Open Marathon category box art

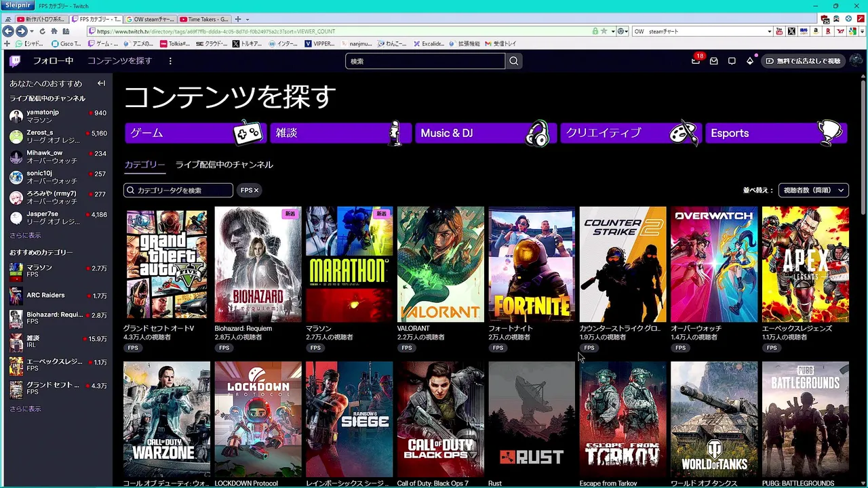coord(349,264)
